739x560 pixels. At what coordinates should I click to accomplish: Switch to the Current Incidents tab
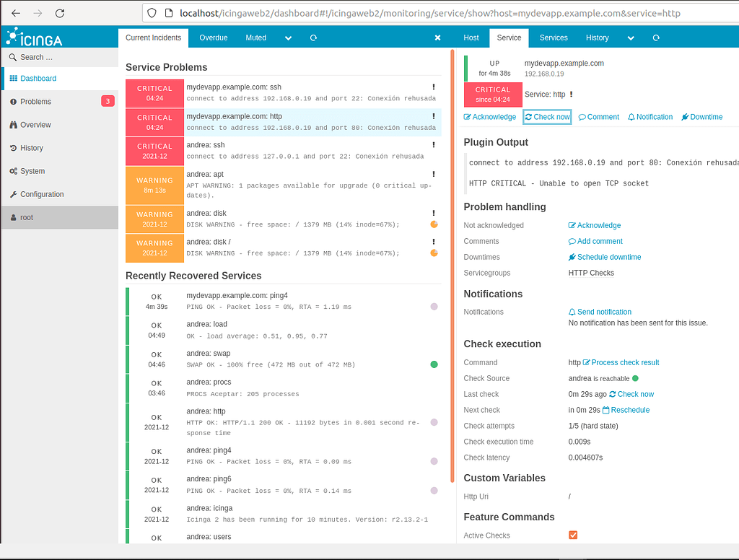(154, 38)
